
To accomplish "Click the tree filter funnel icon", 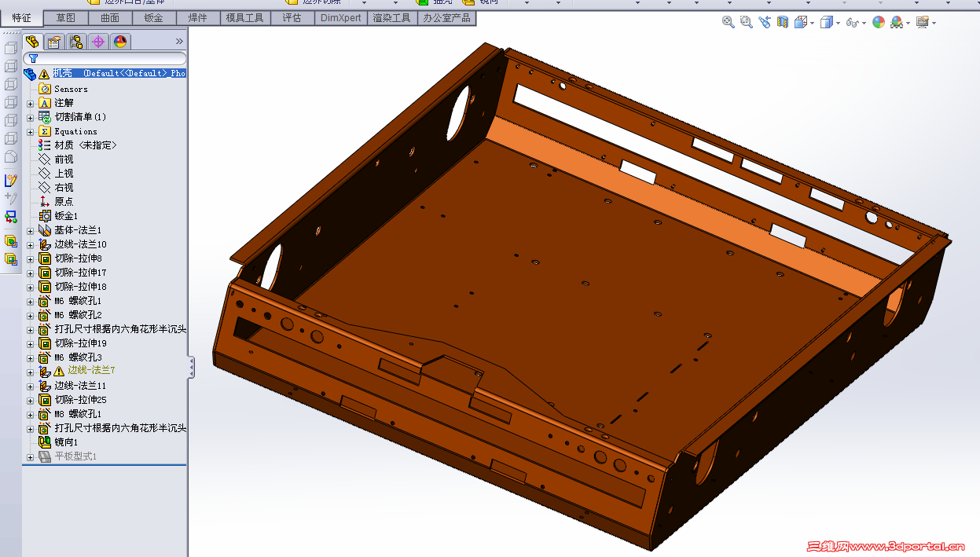I will pyautogui.click(x=33, y=58).
